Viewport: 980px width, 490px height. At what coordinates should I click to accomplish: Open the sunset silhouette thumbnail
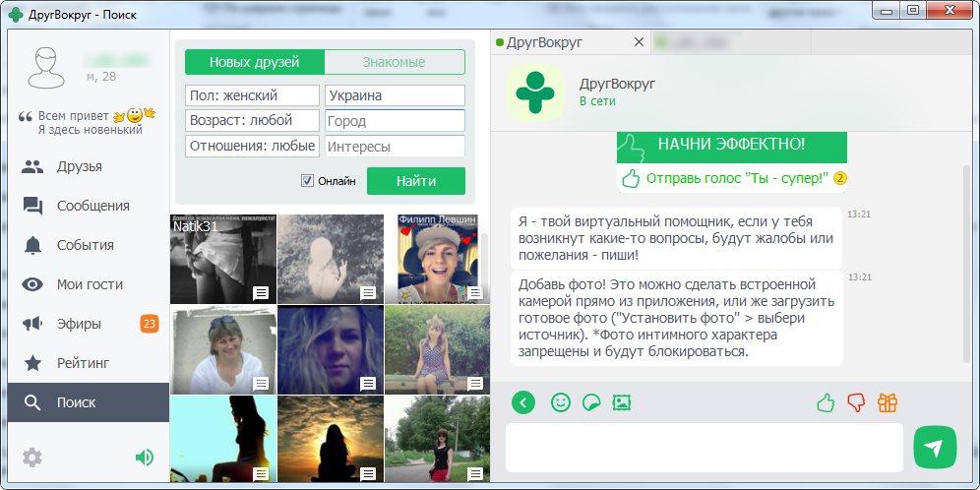pos(331,439)
